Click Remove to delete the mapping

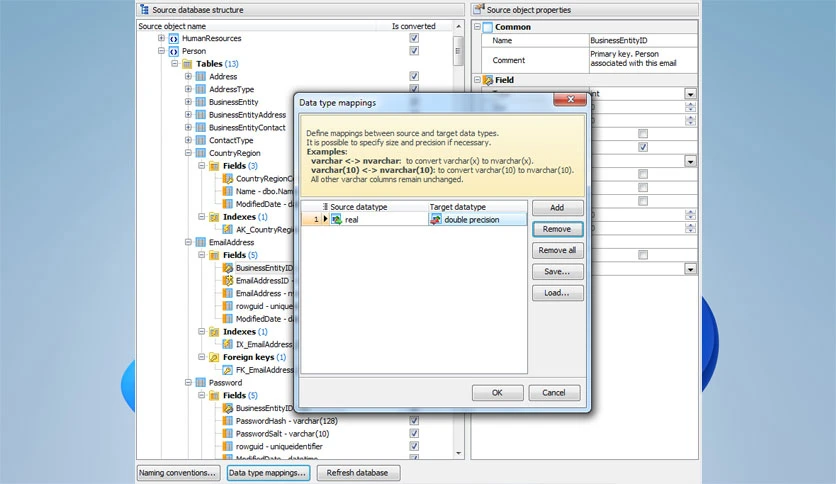click(x=557, y=229)
